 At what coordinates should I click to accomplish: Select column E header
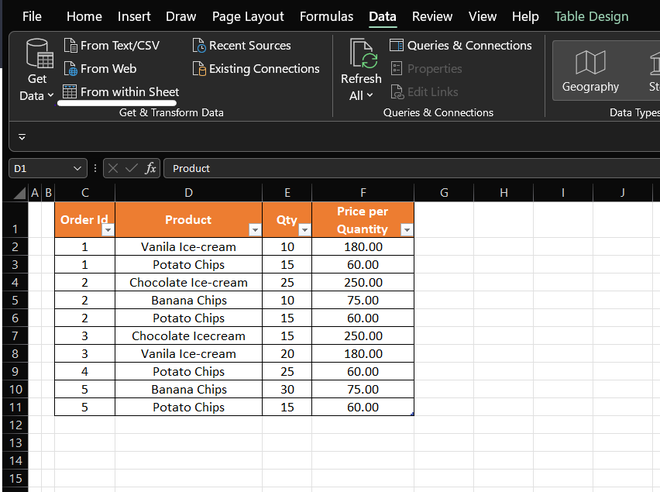(x=287, y=193)
